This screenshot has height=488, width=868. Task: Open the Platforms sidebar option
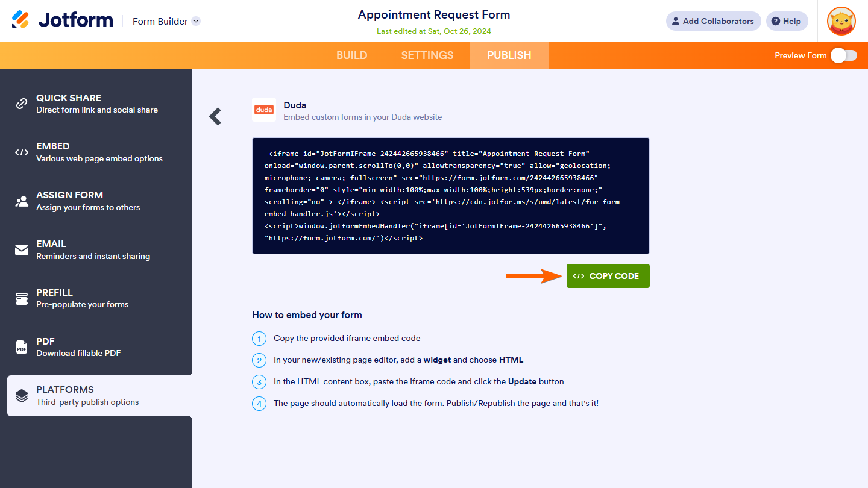click(x=99, y=396)
